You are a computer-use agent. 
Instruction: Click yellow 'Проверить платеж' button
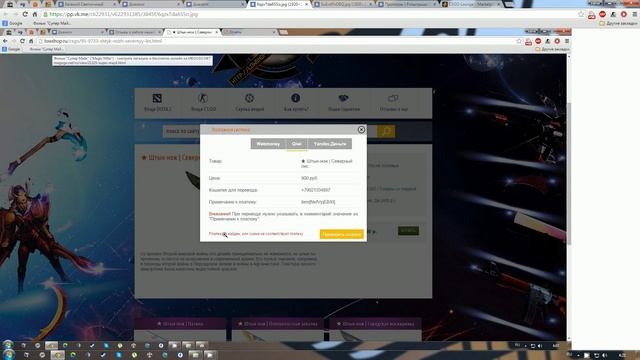click(342, 234)
